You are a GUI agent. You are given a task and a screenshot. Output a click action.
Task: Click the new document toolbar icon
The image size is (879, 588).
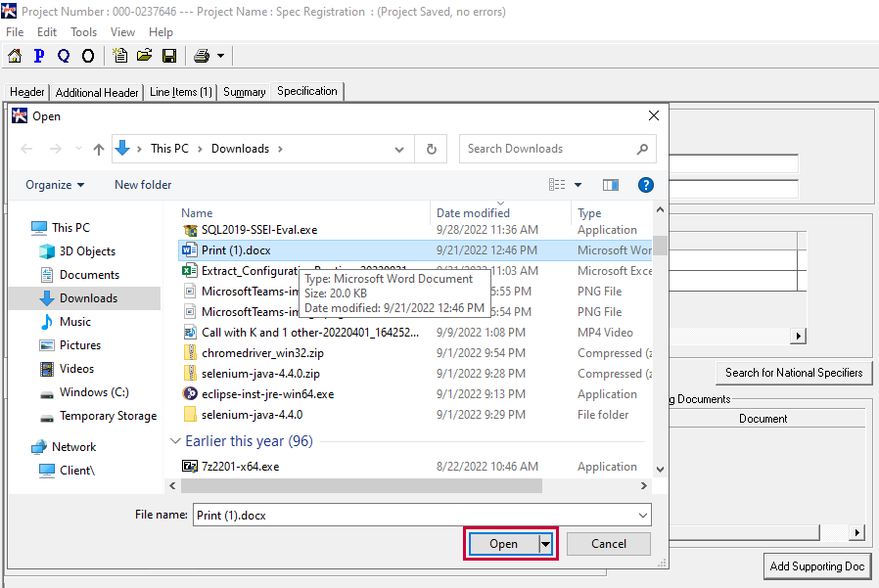pos(119,56)
